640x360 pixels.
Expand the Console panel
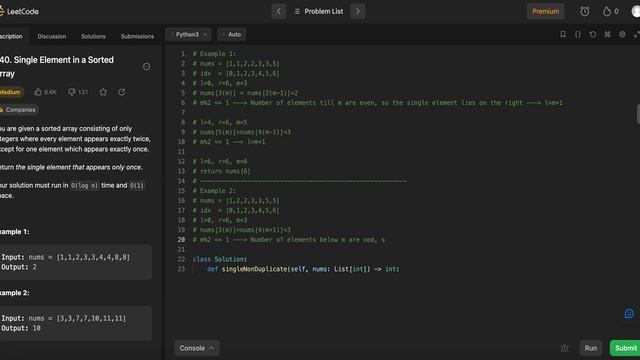197,348
